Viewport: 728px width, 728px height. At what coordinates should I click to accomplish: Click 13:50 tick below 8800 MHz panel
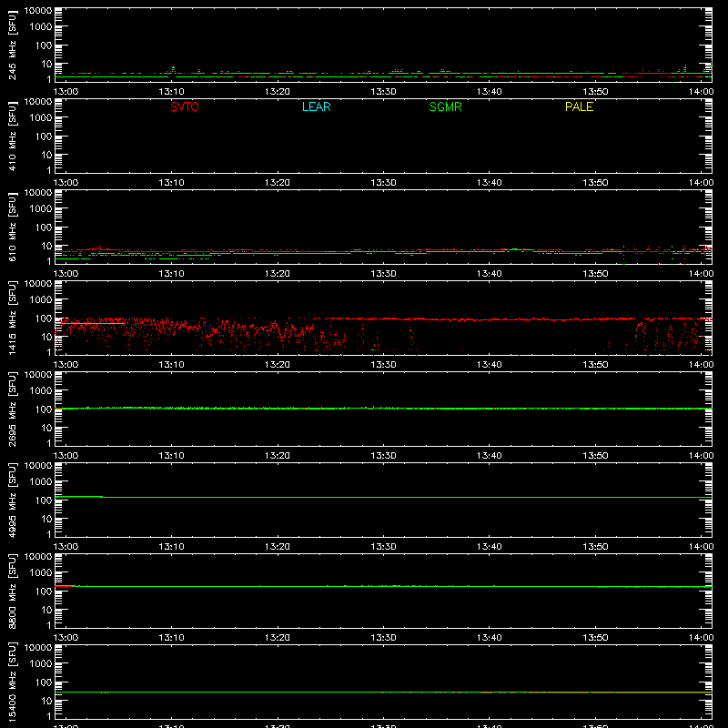pyautogui.click(x=595, y=638)
